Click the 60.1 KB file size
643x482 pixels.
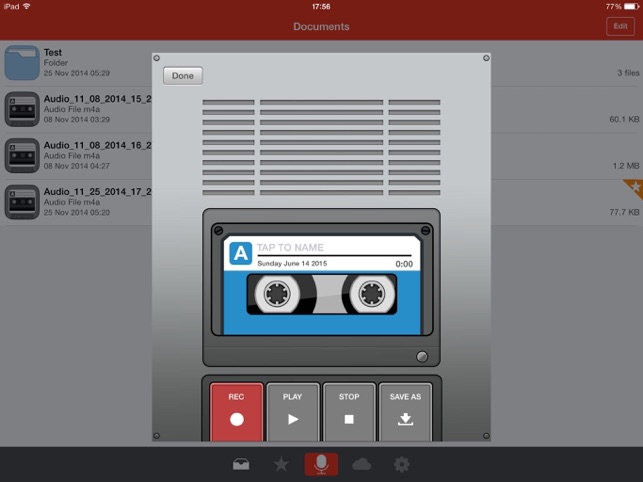click(624, 119)
